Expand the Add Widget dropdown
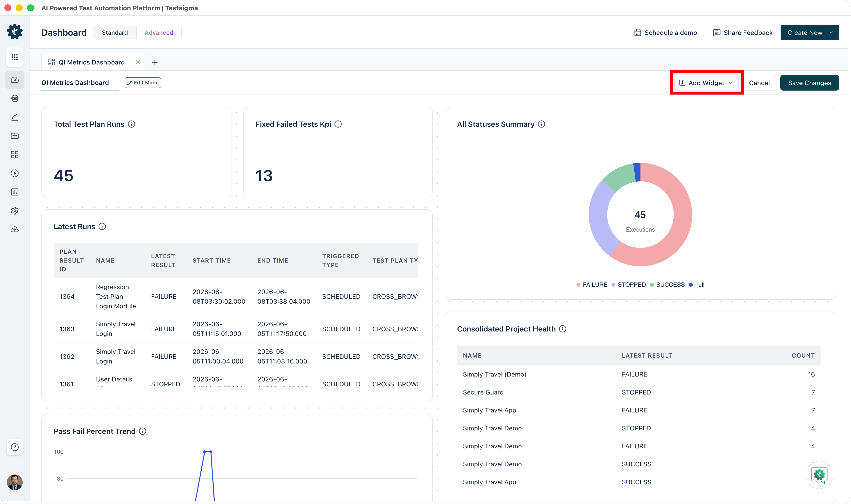851x504 pixels. (707, 83)
